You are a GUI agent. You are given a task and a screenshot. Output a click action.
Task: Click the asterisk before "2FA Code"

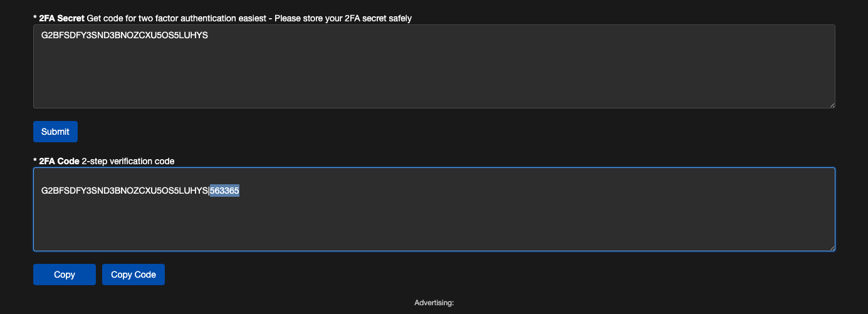click(35, 161)
